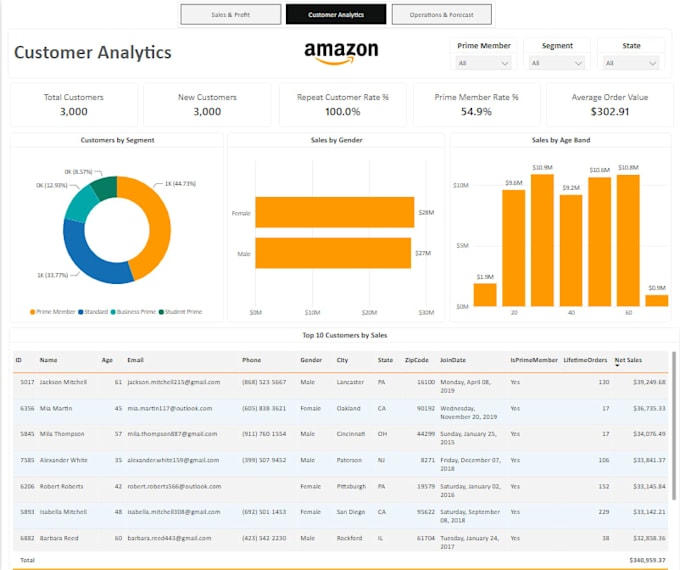This screenshot has width=680, height=570.
Task: Click Mia Martin name cell
Action: click(56, 408)
